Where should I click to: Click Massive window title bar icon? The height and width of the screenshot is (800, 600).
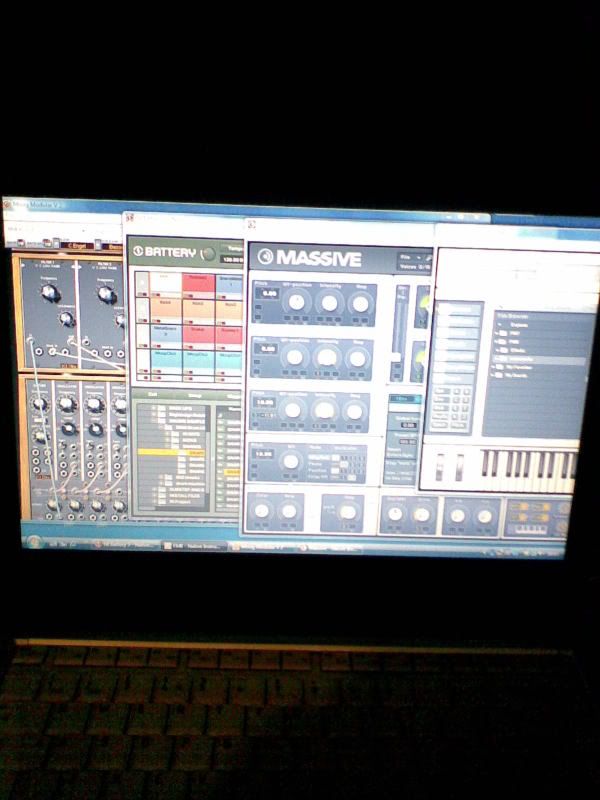point(252,224)
